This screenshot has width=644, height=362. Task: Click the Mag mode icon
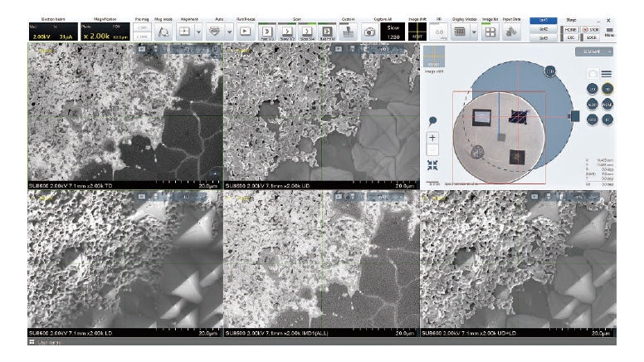coord(164,31)
